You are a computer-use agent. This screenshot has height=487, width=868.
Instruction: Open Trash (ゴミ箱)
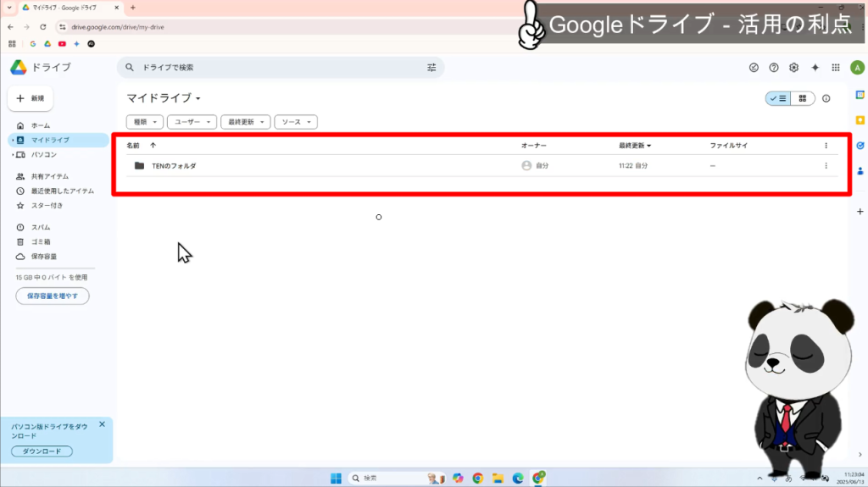(41, 242)
